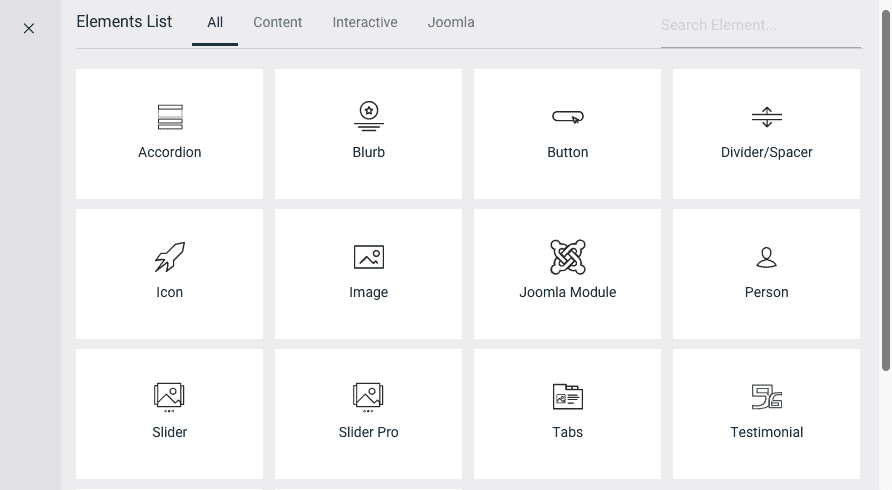The width and height of the screenshot is (892, 490).
Task: Show the Interactive elements tab
Action: (365, 22)
